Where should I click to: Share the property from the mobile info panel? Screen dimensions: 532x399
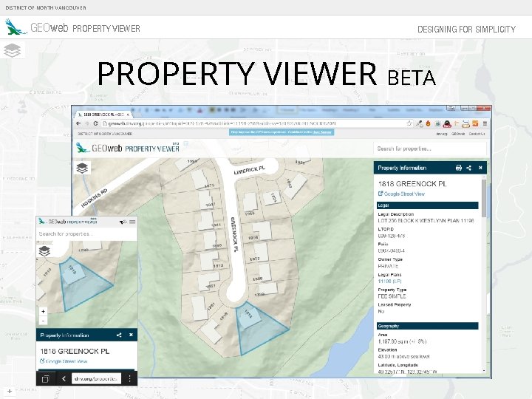tap(119, 335)
